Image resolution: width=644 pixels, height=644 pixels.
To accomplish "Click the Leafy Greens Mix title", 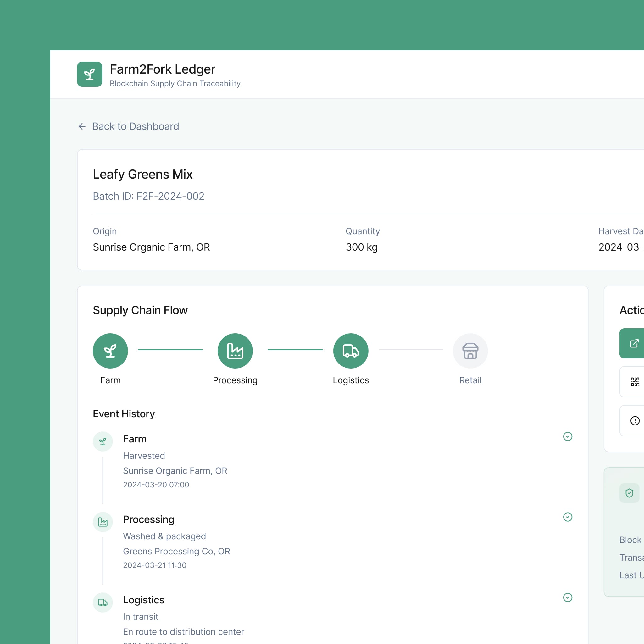I will pyautogui.click(x=143, y=174).
